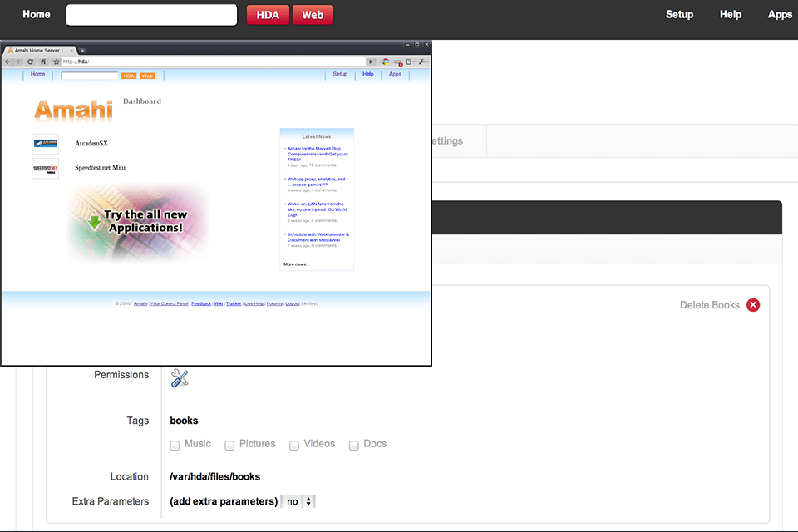This screenshot has width=798, height=532.
Task: Open Apps in the dark top navigation bar
Action: click(780, 15)
